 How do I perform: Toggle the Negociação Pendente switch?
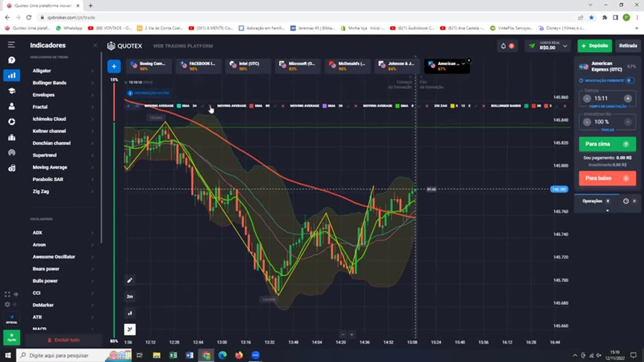tap(630, 80)
